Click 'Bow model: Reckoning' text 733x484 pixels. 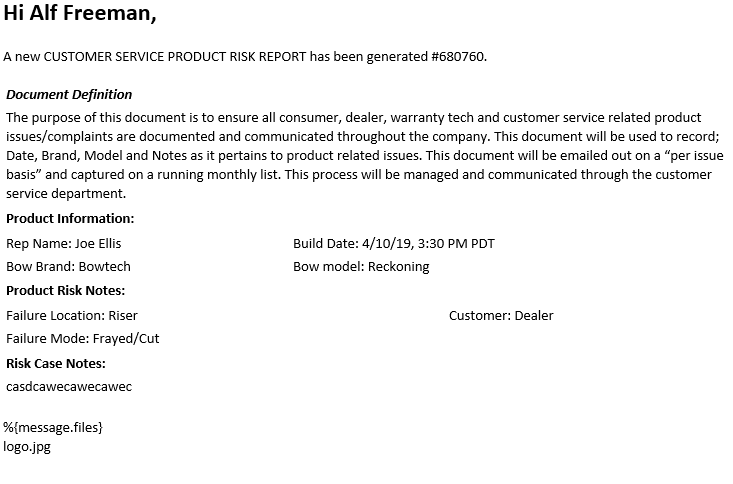coord(361,267)
